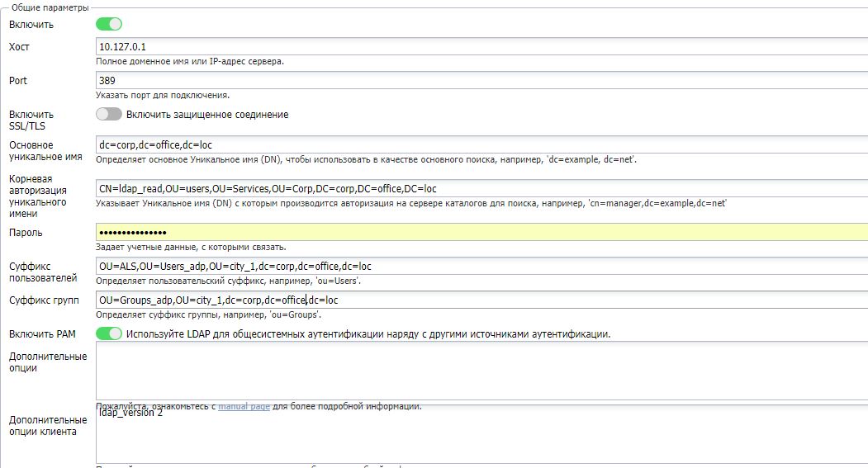868x468 pixels.
Task: Click the group suffix field OU=Groups_adp
Action: [x=479, y=300]
